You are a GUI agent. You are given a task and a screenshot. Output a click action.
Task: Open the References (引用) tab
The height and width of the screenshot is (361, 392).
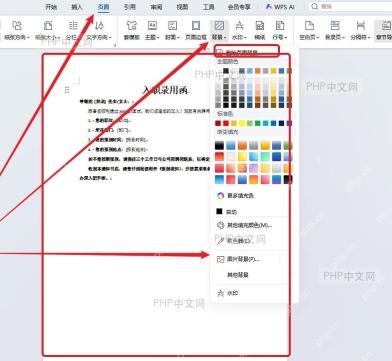130,7
